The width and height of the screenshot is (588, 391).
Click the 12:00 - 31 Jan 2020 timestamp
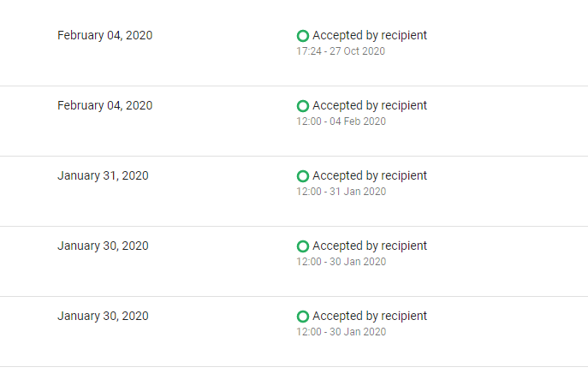[342, 191]
